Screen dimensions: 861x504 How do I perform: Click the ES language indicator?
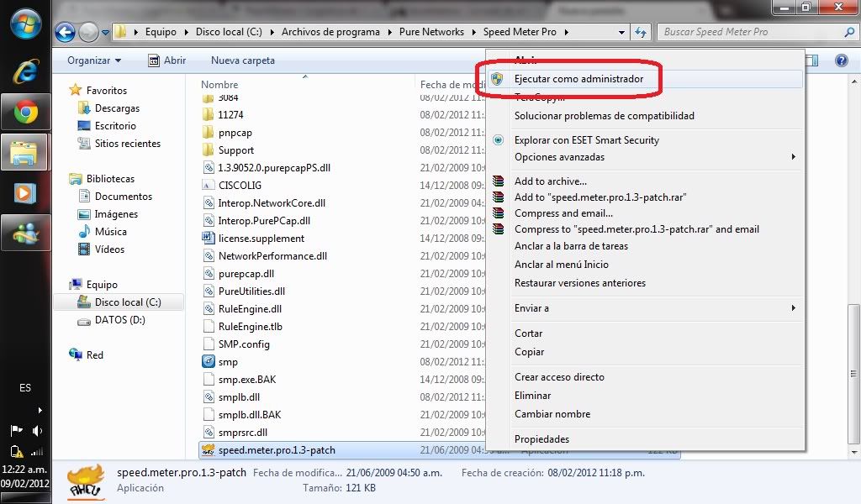(x=25, y=388)
